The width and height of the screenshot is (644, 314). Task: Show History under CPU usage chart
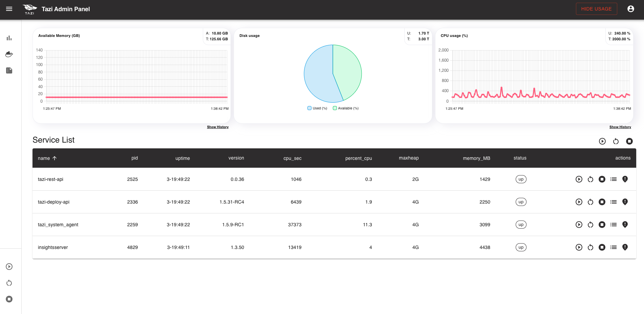(x=620, y=127)
